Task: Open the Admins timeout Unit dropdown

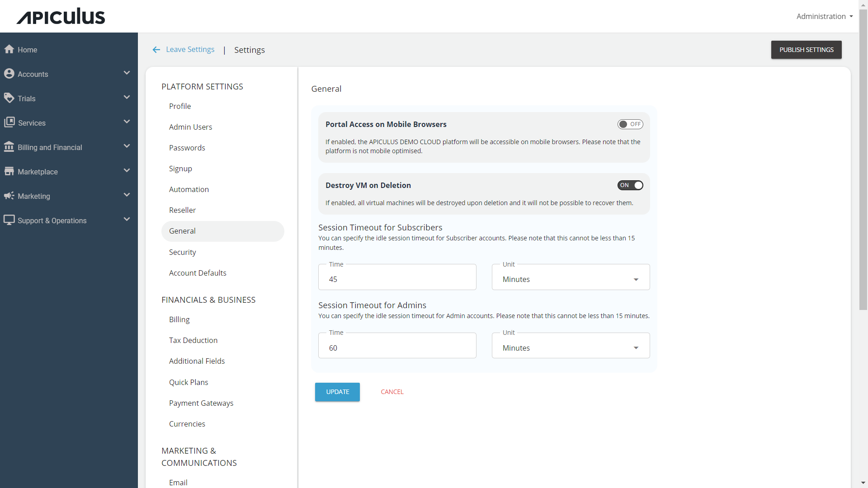Action: click(x=571, y=346)
